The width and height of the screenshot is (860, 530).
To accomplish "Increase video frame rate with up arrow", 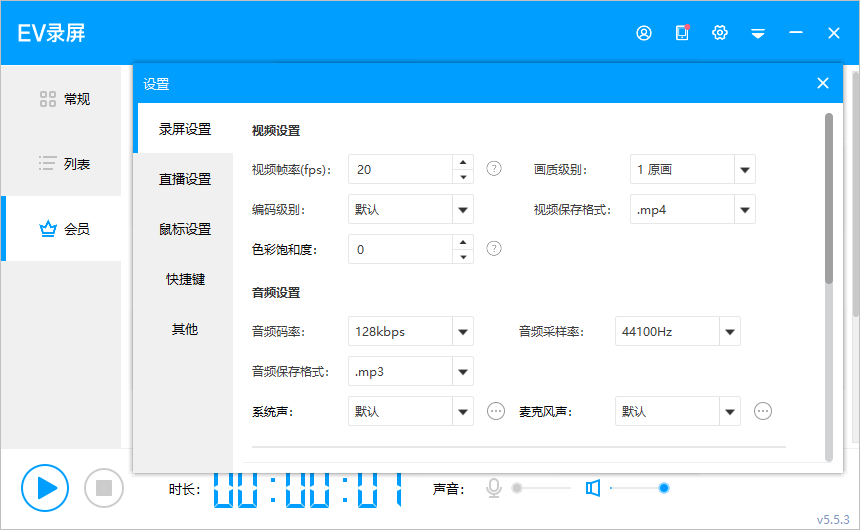I will pos(463,162).
